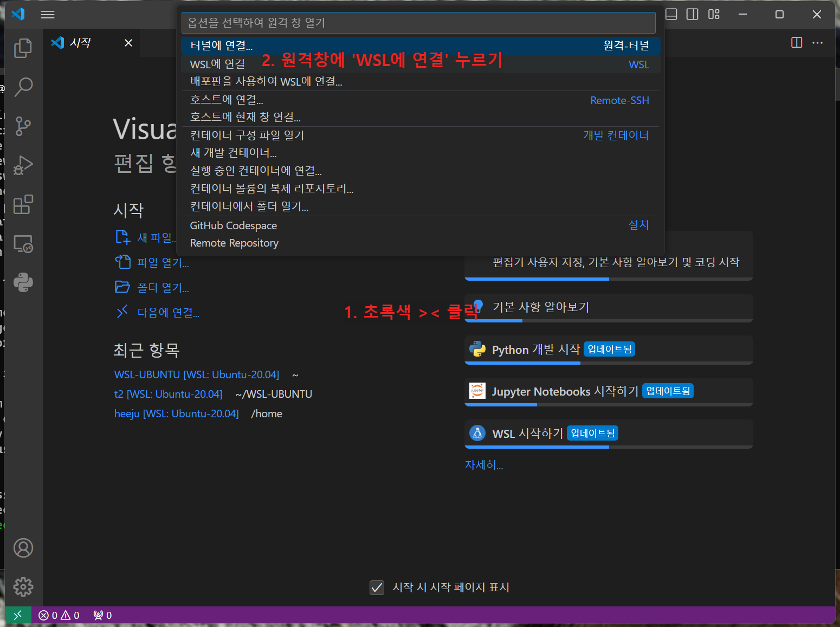Open the Python icon in activity bar
Viewport: 840px width, 627px height.
pos(23,282)
